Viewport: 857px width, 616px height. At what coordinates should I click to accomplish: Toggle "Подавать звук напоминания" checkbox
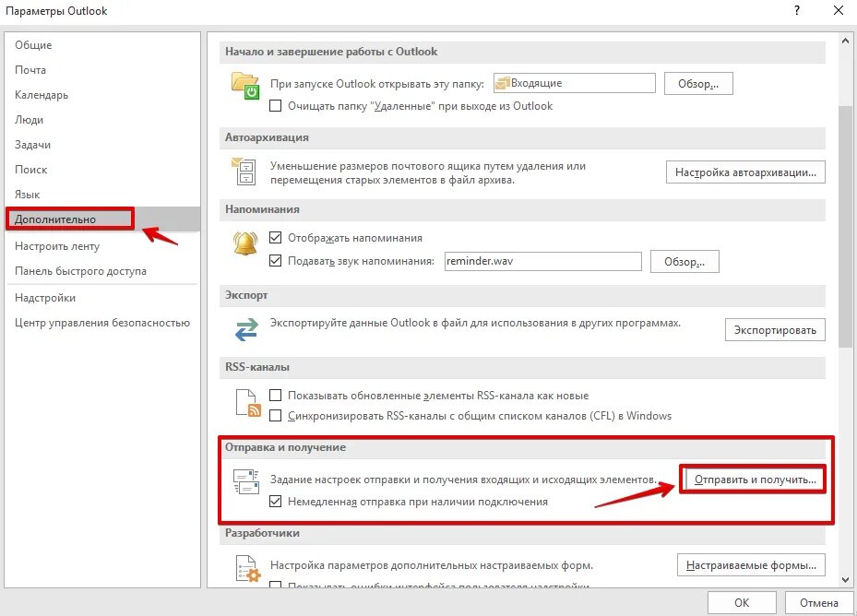click(x=276, y=260)
